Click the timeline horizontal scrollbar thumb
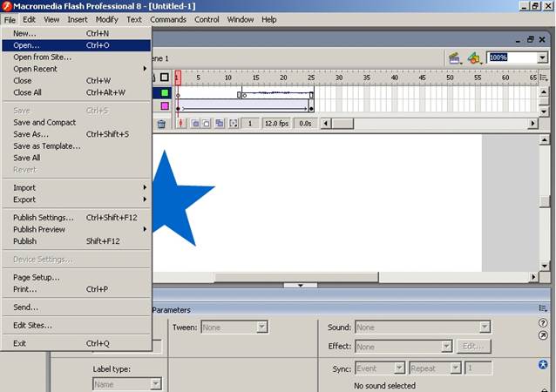The height and width of the screenshot is (392, 556). pyautogui.click(x=342, y=124)
